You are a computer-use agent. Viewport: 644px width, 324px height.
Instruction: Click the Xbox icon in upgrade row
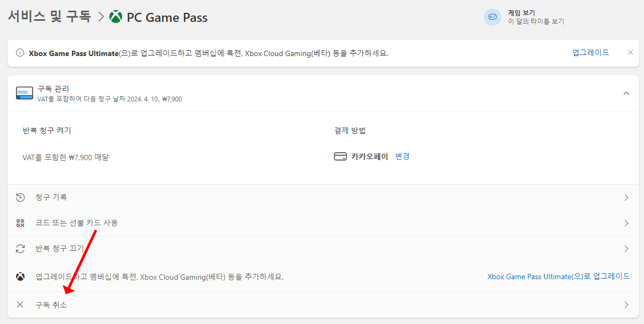point(20,276)
